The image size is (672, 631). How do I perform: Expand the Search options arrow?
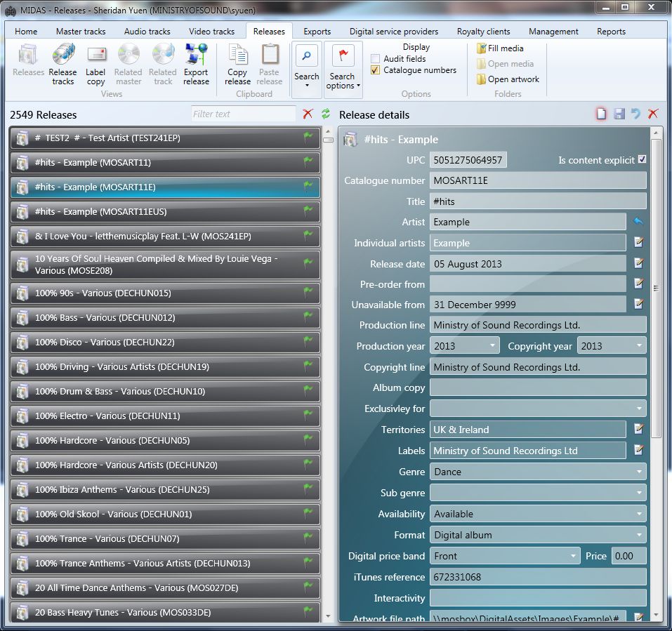pos(358,86)
